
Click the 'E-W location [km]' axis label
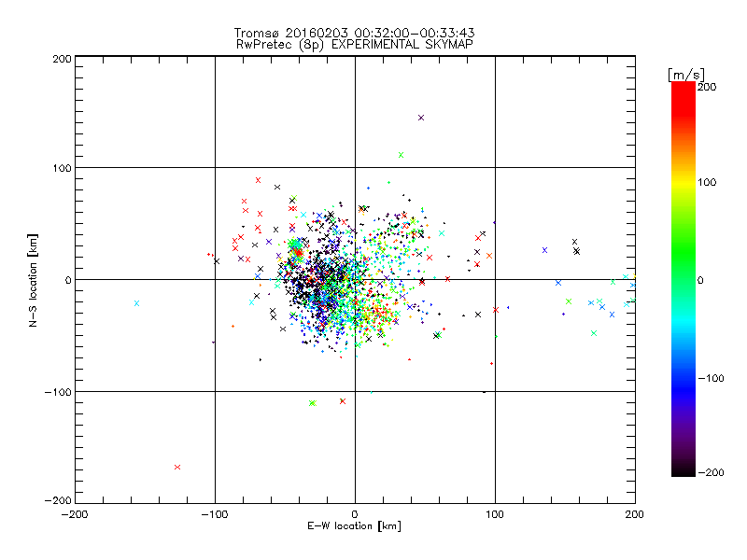click(355, 526)
